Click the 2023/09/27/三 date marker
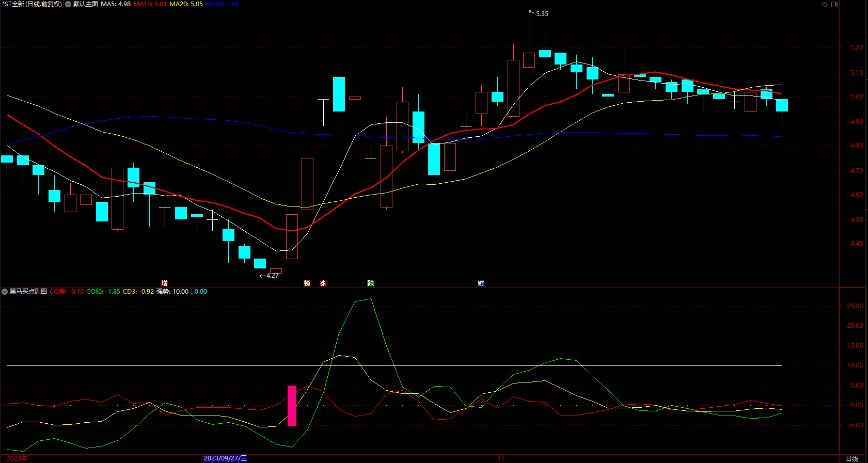This screenshot has width=868, height=463. pos(226,458)
